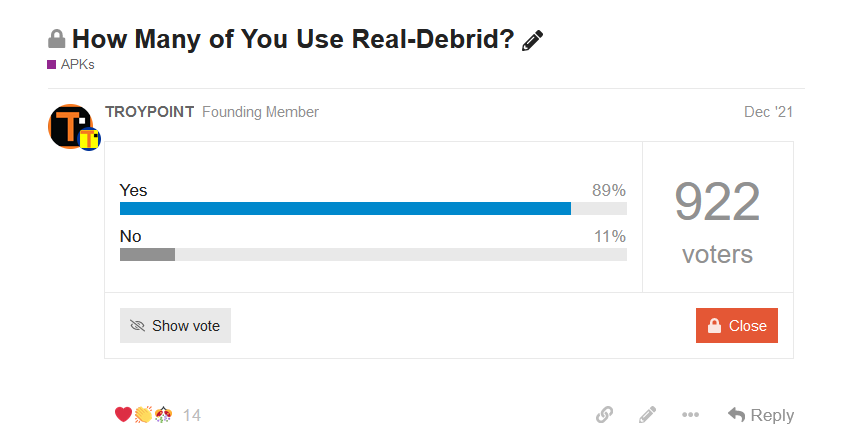This screenshot has height=441, width=863.
Task: Click the heart reaction emoji
Action: point(123,414)
